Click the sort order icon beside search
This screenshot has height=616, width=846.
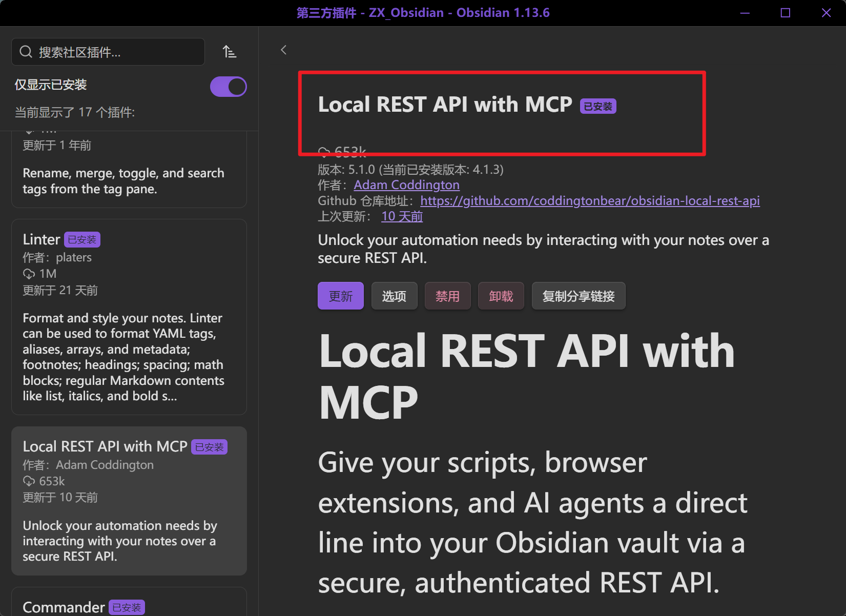click(230, 52)
